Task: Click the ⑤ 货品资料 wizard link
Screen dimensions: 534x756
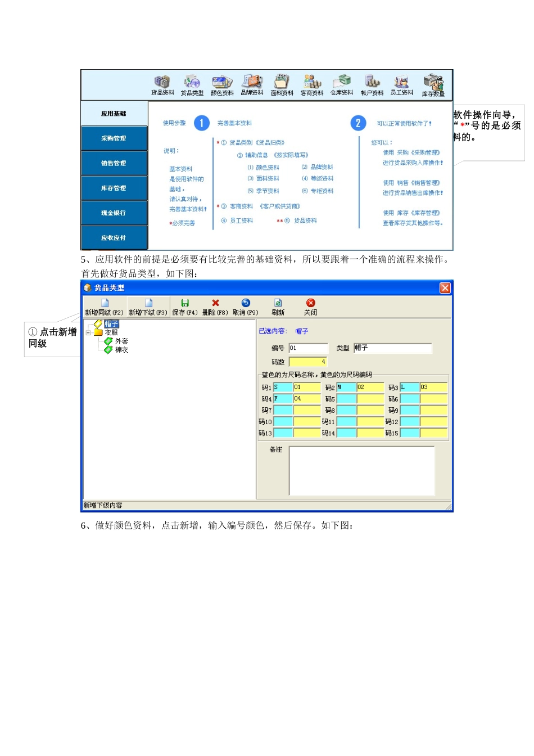Action: (x=301, y=221)
